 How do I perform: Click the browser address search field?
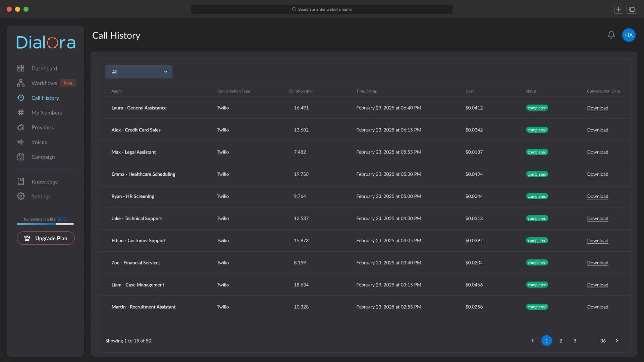pos(322,9)
